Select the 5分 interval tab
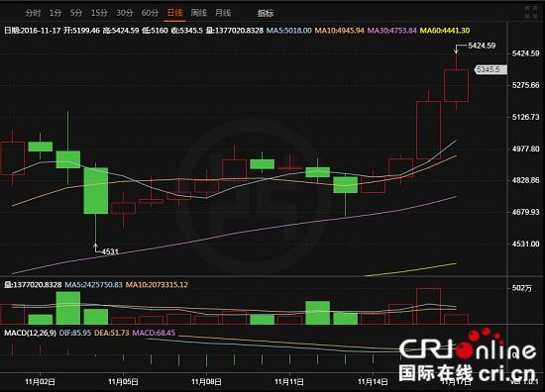This screenshot has width=545, height=392. tap(76, 13)
